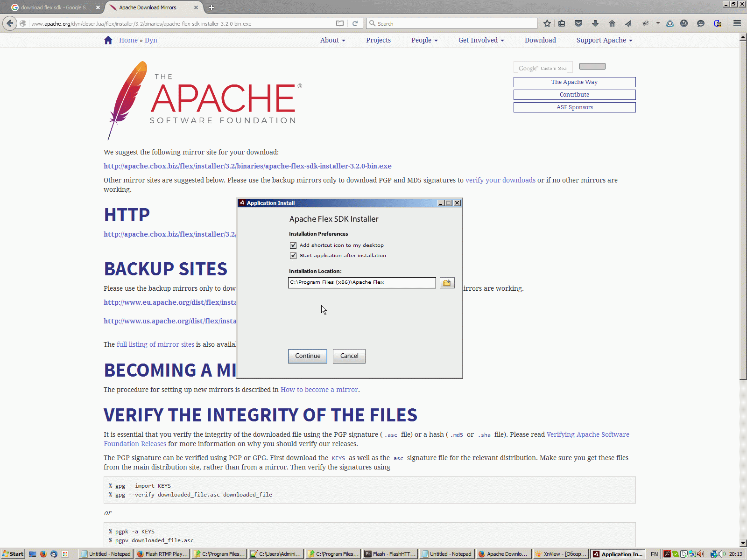Viewport: 747px width, 560px height.
Task: Open the Download nav menu item
Action: point(540,40)
